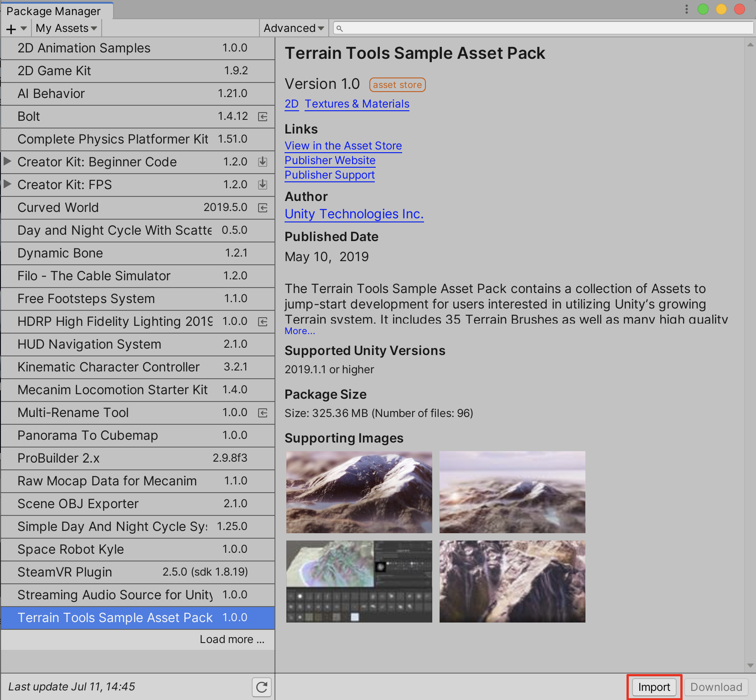This screenshot has height=700, width=756.
Task: Click Load more at the list bottom
Action: [232, 639]
